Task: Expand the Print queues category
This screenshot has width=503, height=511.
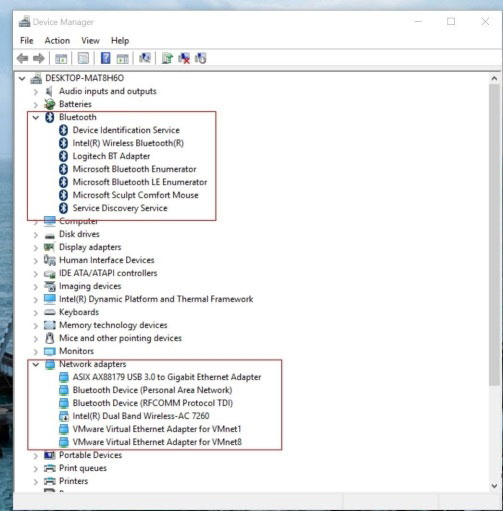Action: 36,468
